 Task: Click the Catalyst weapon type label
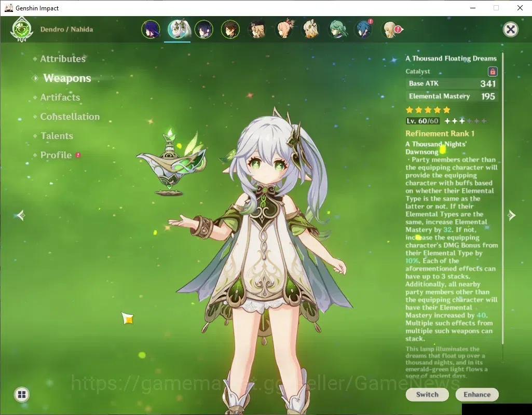(418, 72)
